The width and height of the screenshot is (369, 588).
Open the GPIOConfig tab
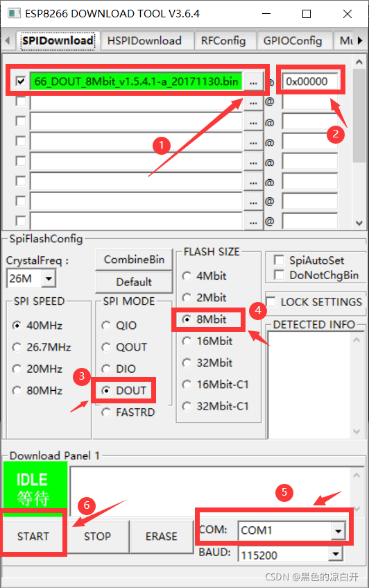coord(292,40)
